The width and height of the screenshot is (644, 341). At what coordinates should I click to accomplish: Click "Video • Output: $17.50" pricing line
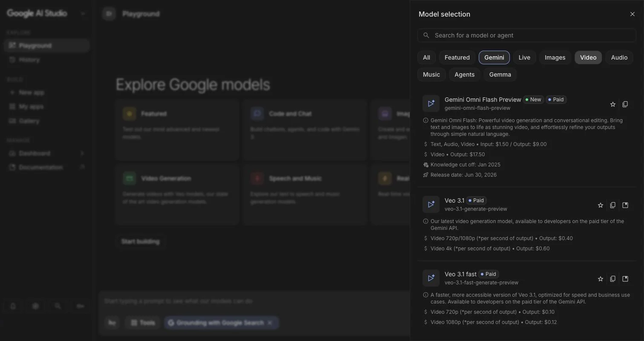(x=457, y=155)
